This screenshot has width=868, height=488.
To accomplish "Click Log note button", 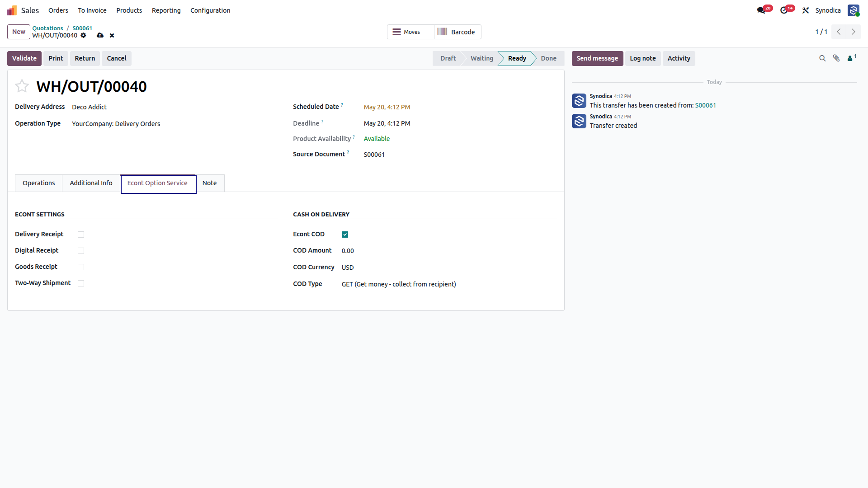I will pyautogui.click(x=643, y=58).
